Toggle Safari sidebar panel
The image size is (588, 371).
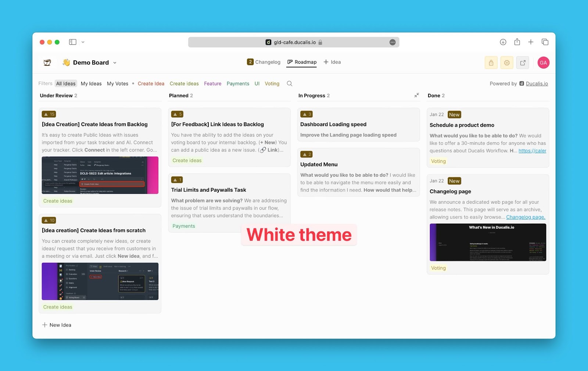(x=73, y=42)
